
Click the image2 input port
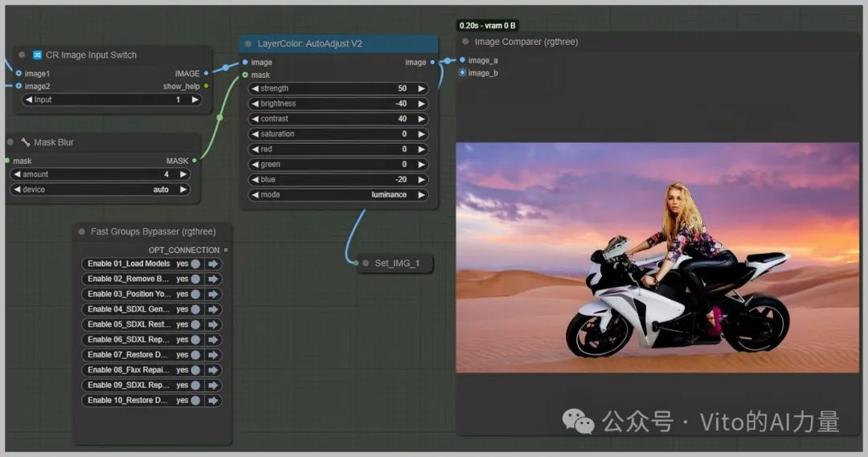(18, 86)
